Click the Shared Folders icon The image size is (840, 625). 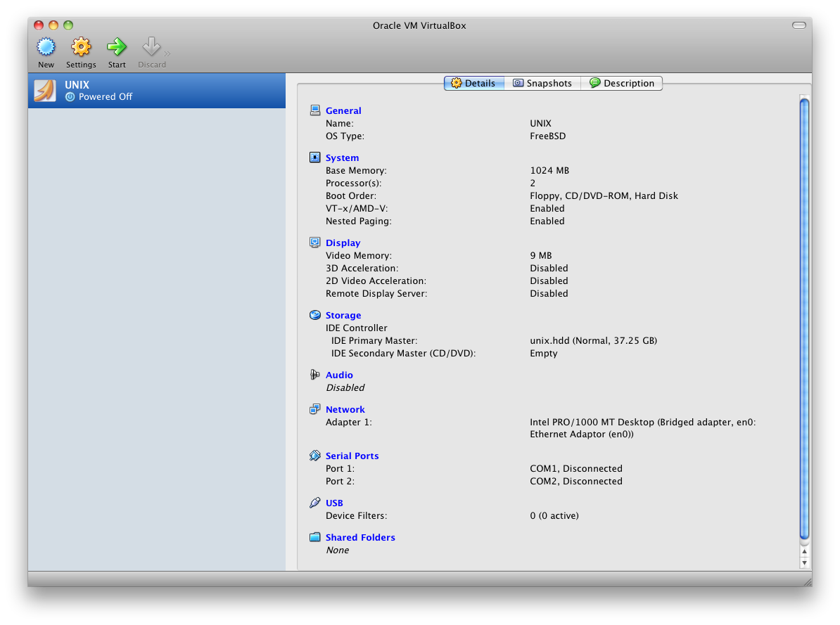click(314, 536)
